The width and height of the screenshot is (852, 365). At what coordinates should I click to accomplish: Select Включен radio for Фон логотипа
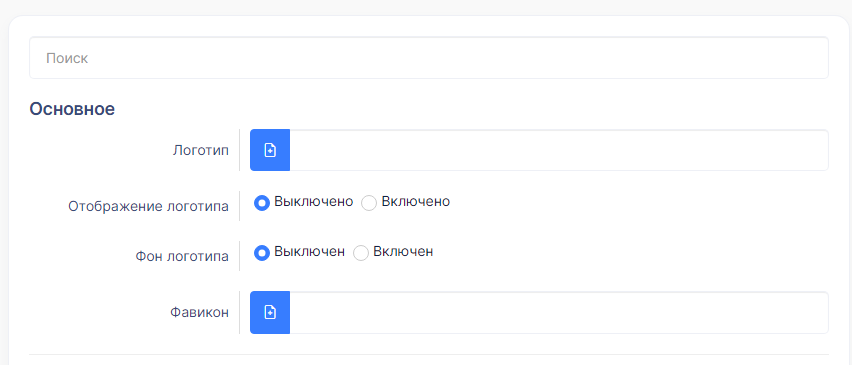tap(361, 253)
